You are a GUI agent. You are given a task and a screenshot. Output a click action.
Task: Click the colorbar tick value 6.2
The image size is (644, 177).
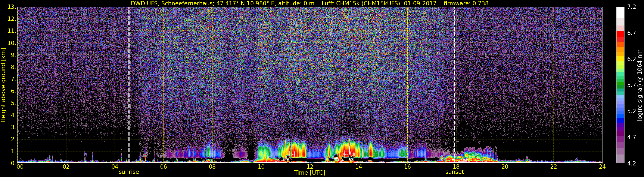coord(632,59)
